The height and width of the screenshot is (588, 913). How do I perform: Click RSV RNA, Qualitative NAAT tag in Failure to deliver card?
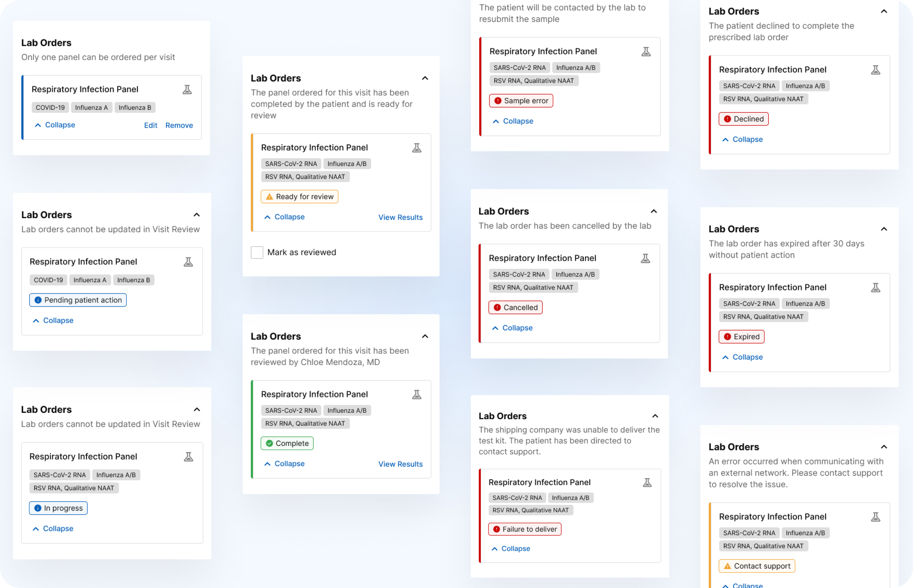tap(531, 510)
